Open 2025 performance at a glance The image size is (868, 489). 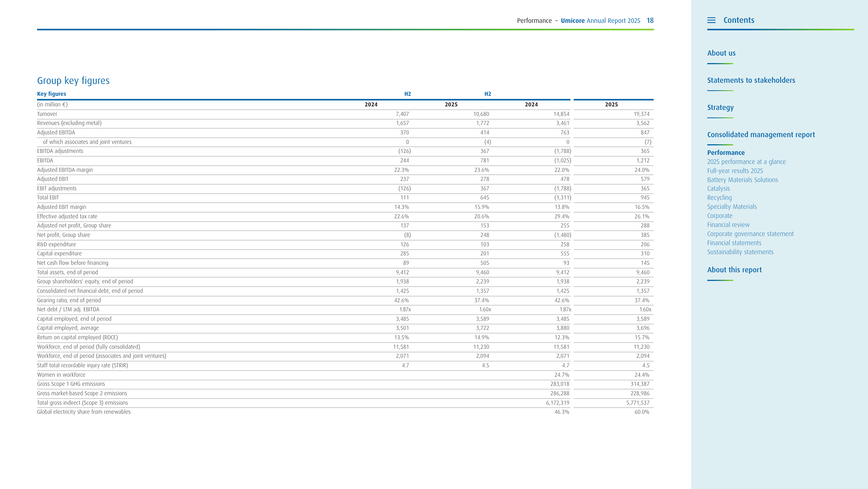[x=746, y=162]
